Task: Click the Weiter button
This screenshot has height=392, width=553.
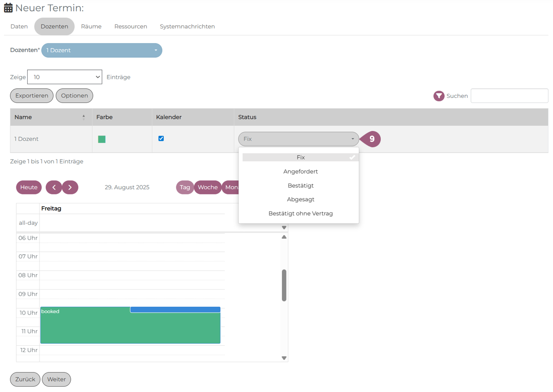Action: pyautogui.click(x=56, y=379)
